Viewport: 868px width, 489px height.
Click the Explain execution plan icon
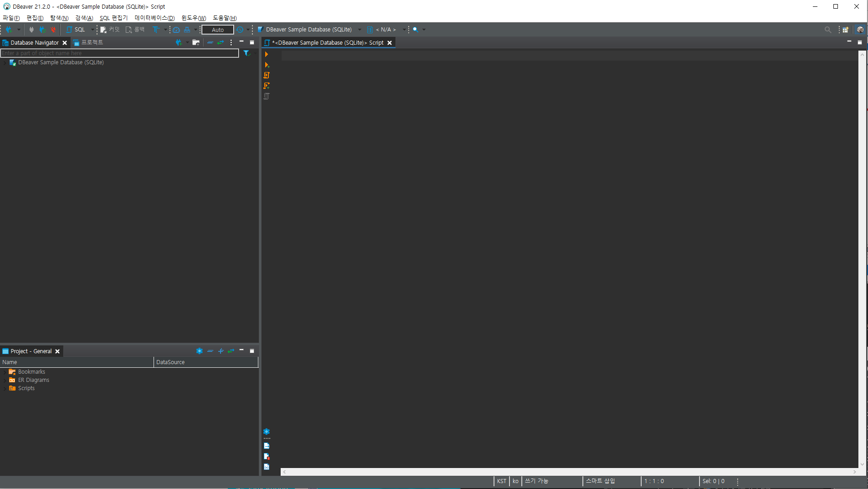point(267,97)
